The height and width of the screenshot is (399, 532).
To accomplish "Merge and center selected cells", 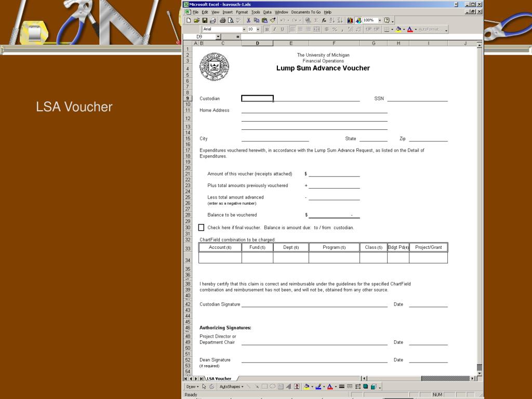I will 316,30.
